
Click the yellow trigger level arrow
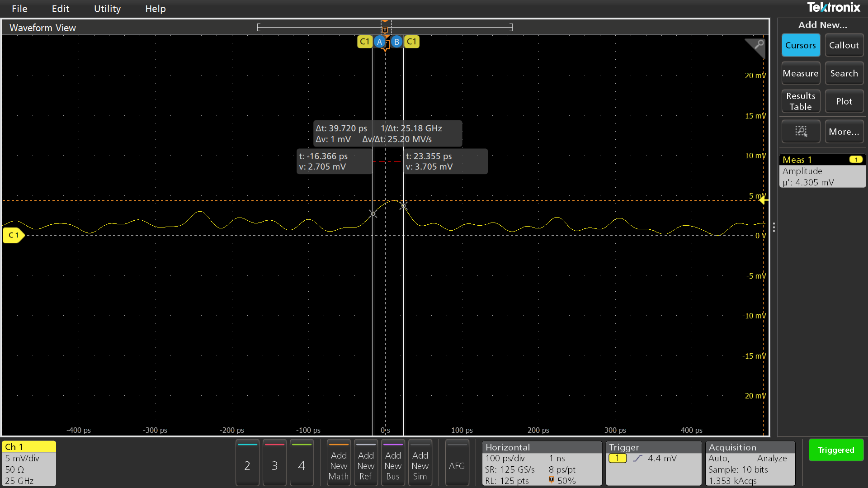click(763, 200)
